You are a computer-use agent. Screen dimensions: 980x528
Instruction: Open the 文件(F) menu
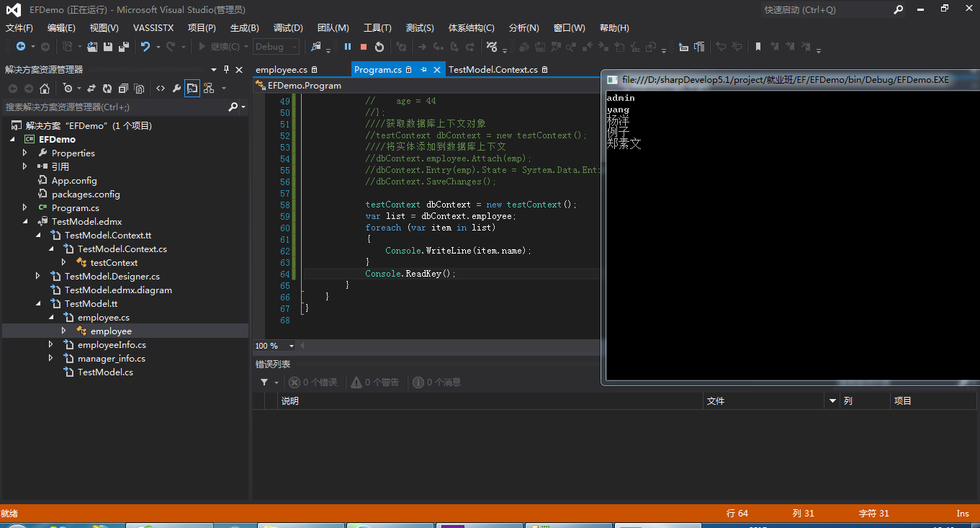click(x=19, y=28)
